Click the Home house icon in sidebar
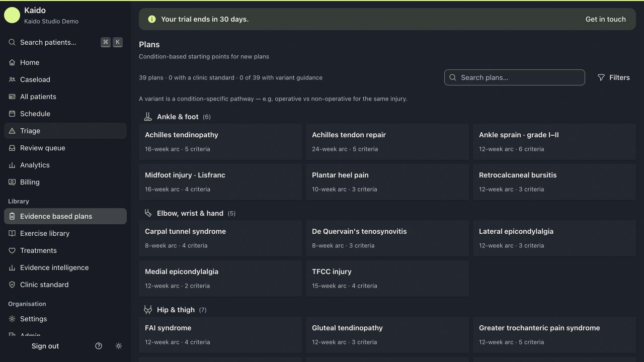Image resolution: width=644 pixels, height=362 pixels. click(12, 62)
